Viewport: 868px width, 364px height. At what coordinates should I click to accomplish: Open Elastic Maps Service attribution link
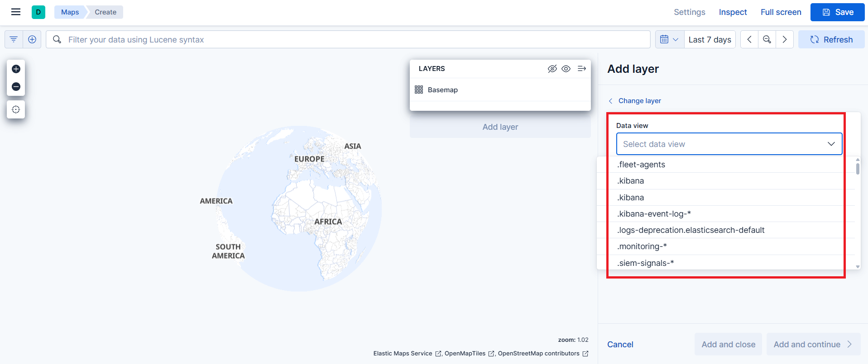point(407,354)
